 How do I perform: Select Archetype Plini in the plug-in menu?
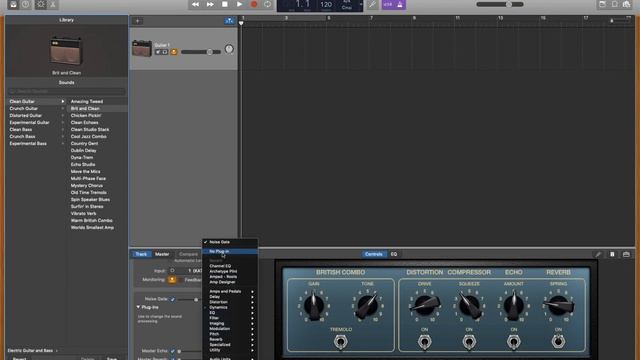coord(230,271)
